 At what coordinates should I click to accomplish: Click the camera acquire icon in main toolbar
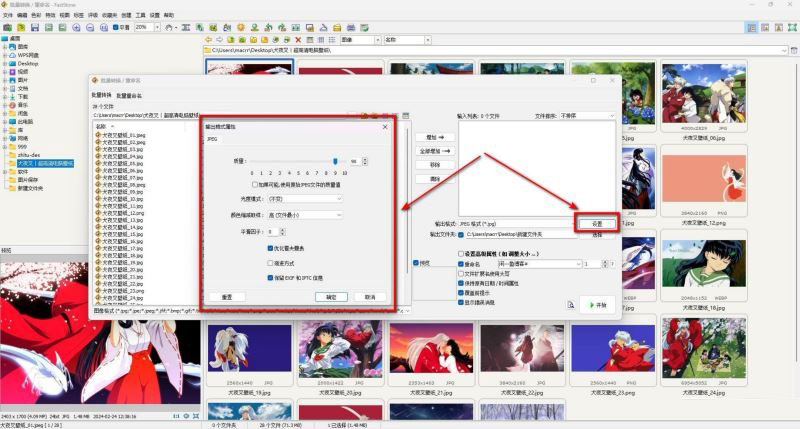[8, 28]
